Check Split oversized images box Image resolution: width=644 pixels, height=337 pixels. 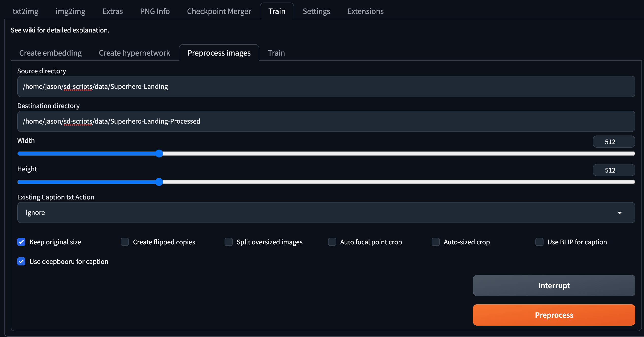[229, 242]
